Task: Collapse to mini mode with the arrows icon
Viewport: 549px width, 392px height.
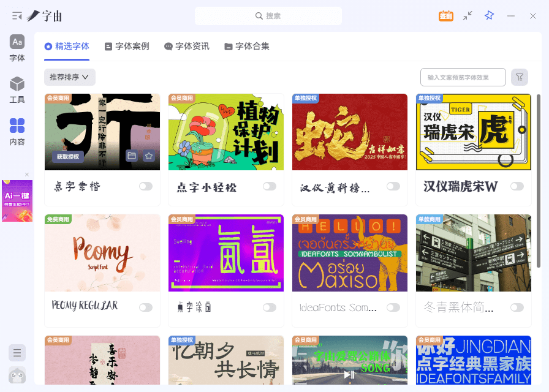Action: pyautogui.click(x=468, y=16)
